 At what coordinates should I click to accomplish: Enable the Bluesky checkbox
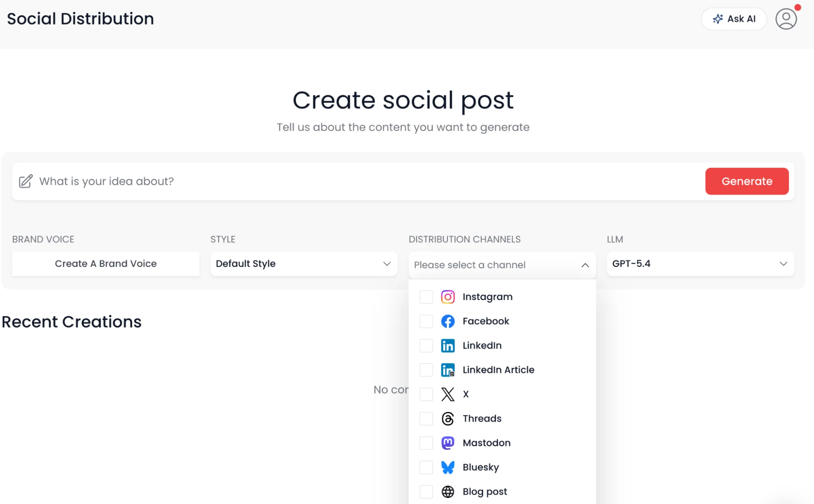(x=426, y=467)
